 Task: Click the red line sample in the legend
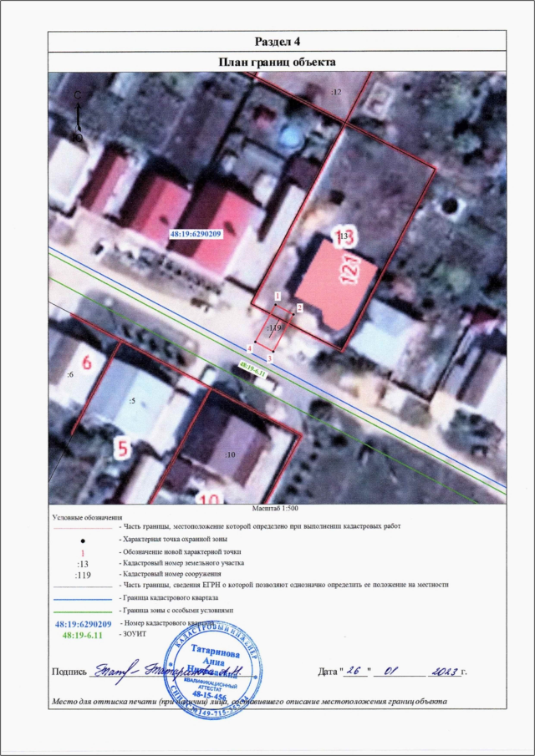pos(82,528)
